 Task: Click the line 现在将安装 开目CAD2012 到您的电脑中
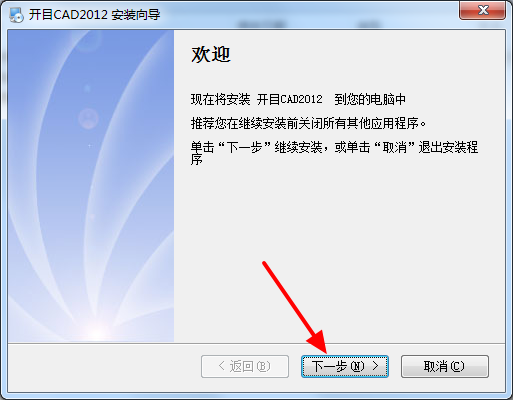[298, 99]
